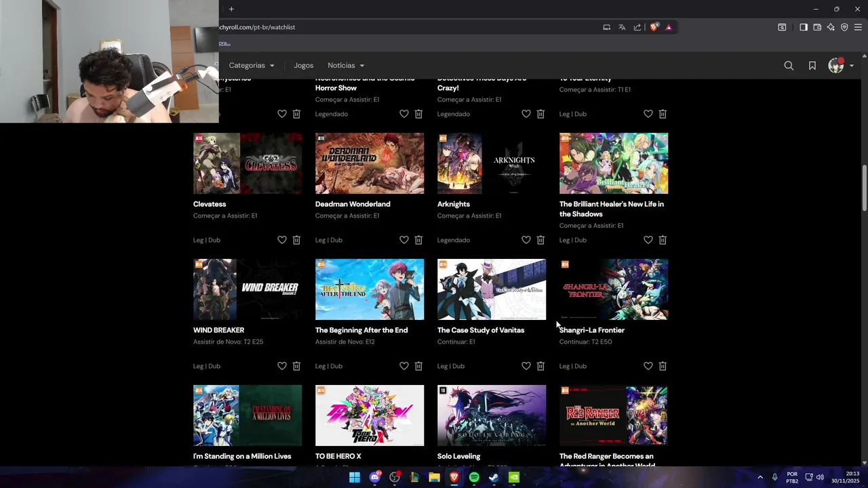Favorite Shangri-La Frontier with heart icon
Viewport: 868px width, 488px height.
point(648,366)
